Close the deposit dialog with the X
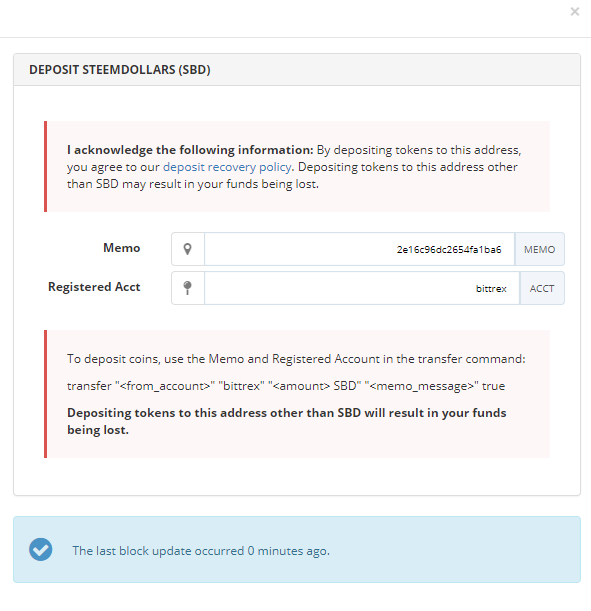Screen dimensions: 591x611 (x=575, y=12)
